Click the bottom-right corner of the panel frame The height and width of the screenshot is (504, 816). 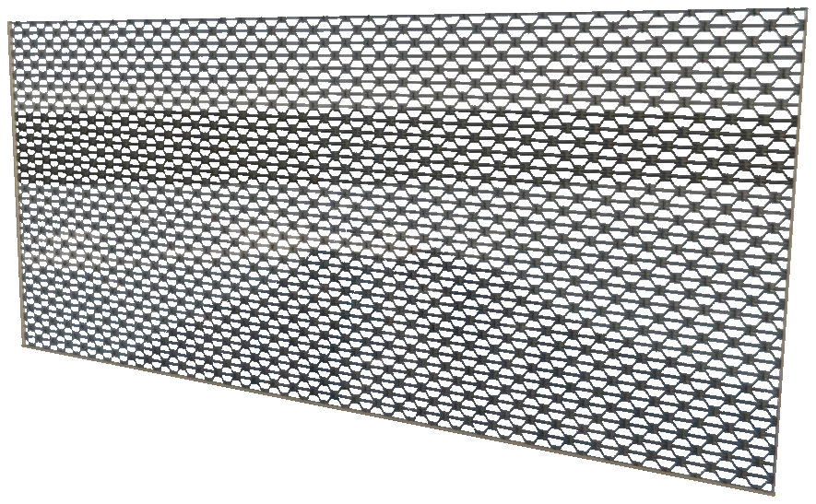pos(774,493)
